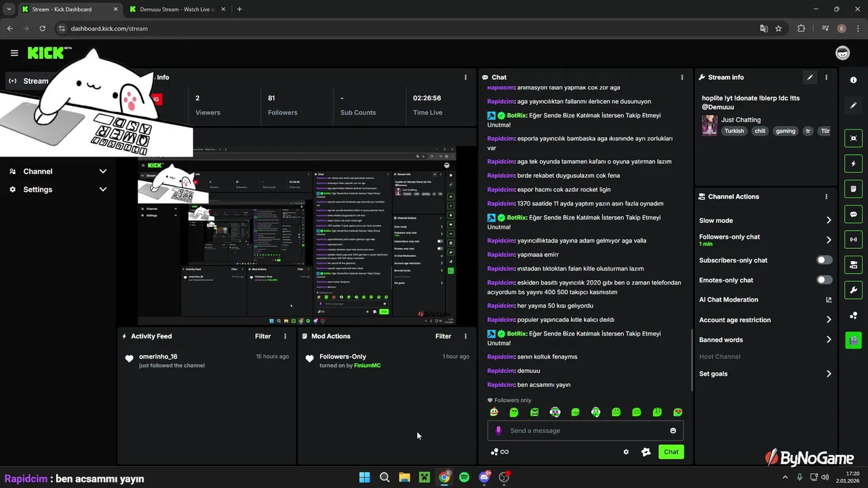Open the Stream info panel options menu
Viewport: 868px width, 488px height.
pos(826,77)
